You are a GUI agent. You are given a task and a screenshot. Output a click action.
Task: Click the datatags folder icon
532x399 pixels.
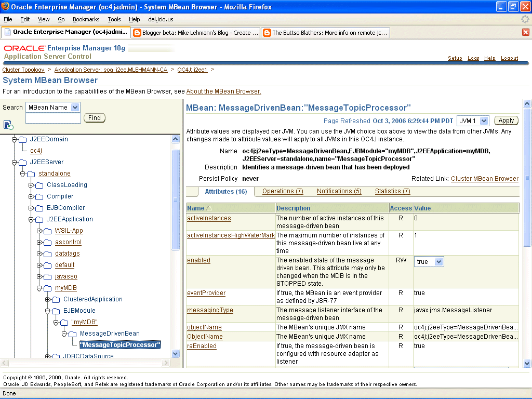48,254
